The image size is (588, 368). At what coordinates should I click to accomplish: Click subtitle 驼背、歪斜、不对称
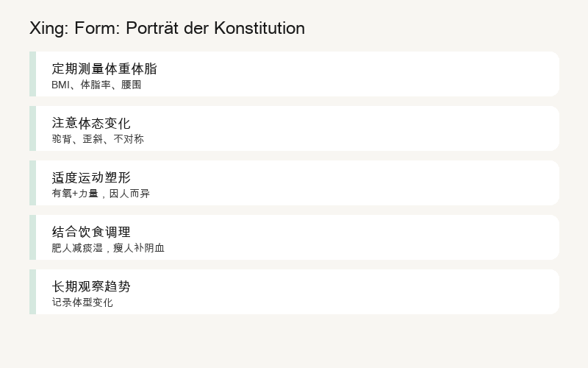[98, 139]
